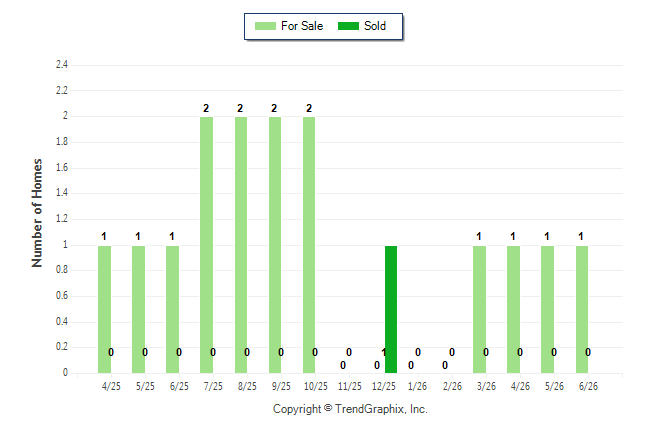
Task: Click the Copyright TrendGraphix, Inc. text
Action: click(x=350, y=409)
